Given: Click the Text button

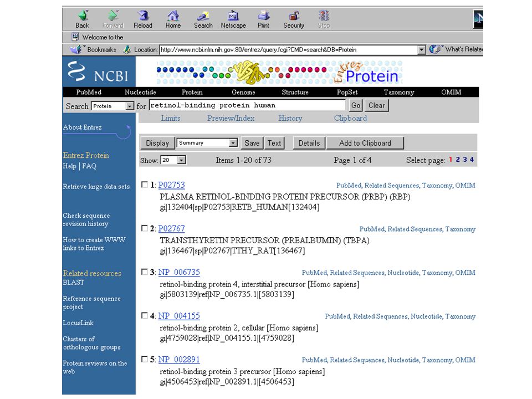Looking at the screenshot, I should [274, 143].
